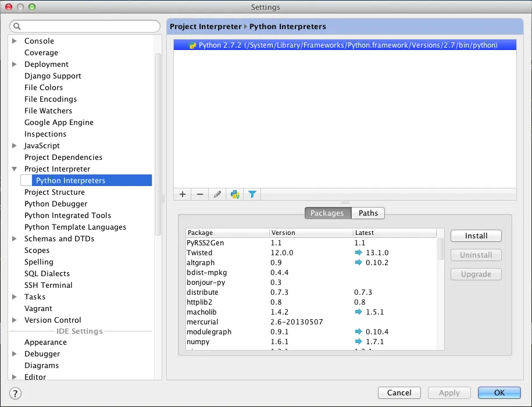Open Project Structure settings
532x407 pixels.
coord(54,192)
